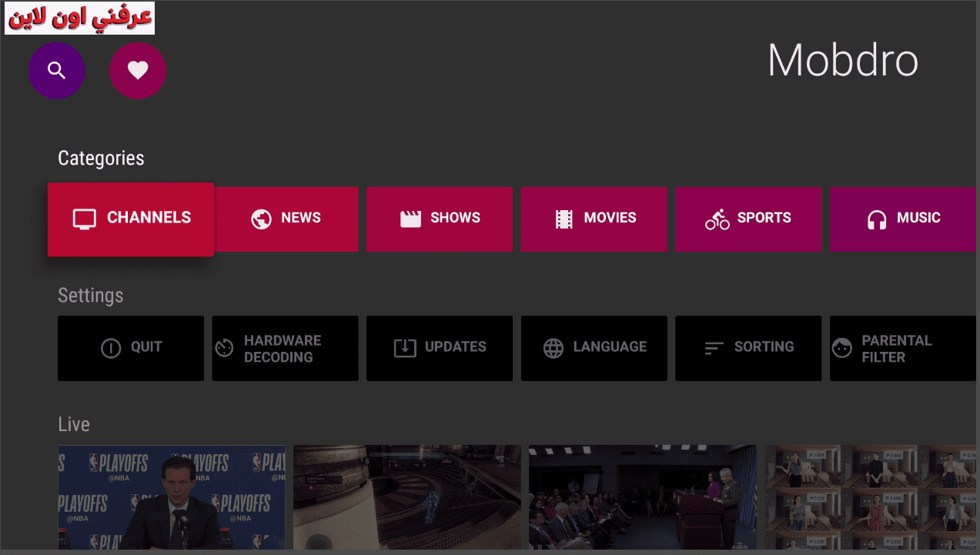
Task: Open the Language selection
Action: pyautogui.click(x=594, y=348)
